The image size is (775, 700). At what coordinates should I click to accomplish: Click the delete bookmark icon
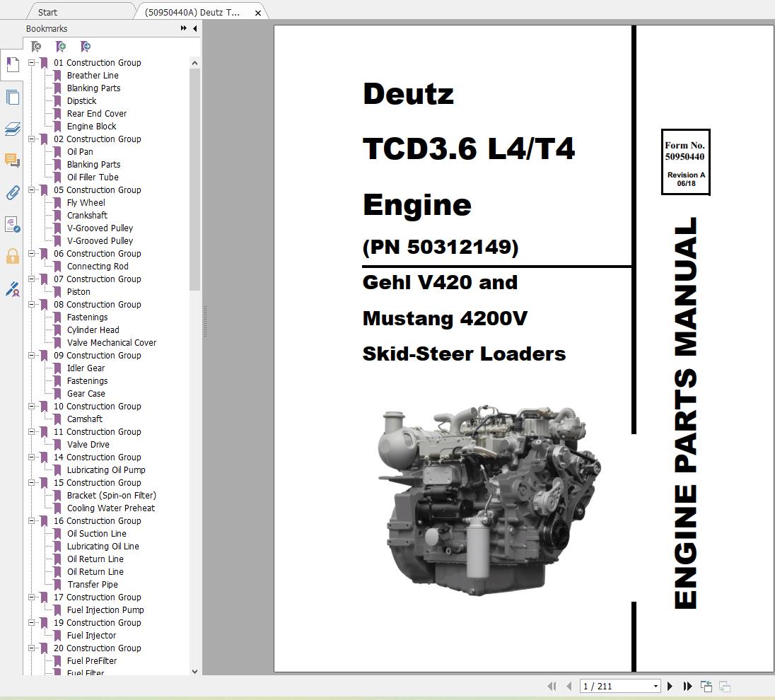pos(36,47)
